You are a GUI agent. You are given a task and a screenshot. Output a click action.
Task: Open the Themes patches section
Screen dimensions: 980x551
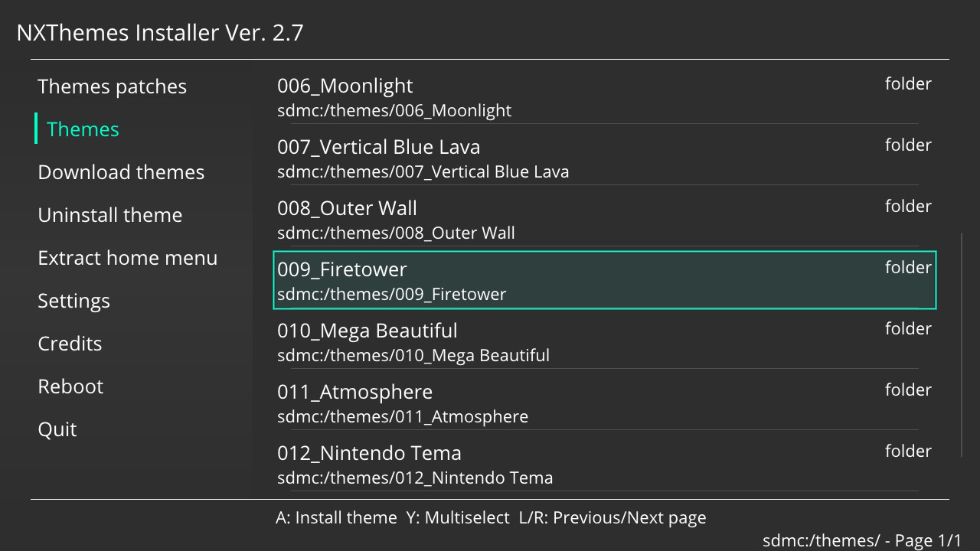[x=112, y=86]
